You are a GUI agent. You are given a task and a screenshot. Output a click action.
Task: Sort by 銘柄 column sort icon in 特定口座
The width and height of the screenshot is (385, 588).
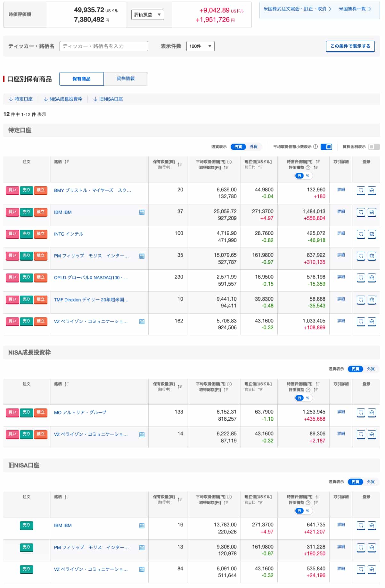tap(67, 162)
